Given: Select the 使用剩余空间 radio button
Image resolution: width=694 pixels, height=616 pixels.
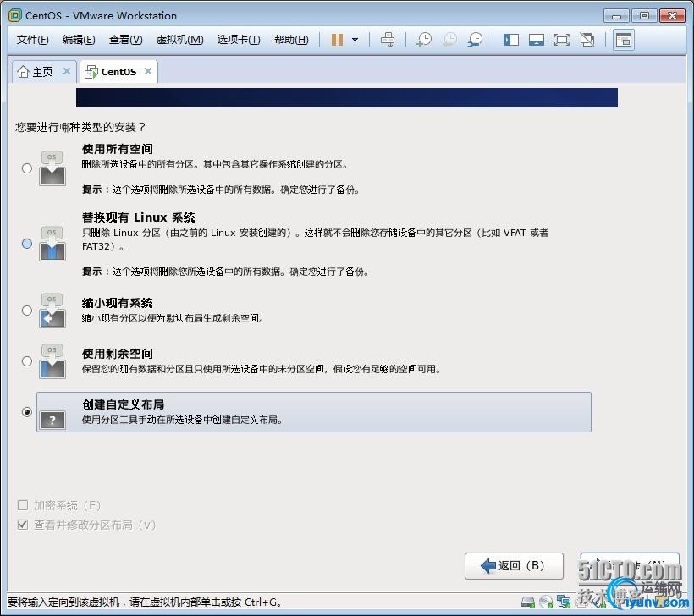Looking at the screenshot, I should [27, 361].
